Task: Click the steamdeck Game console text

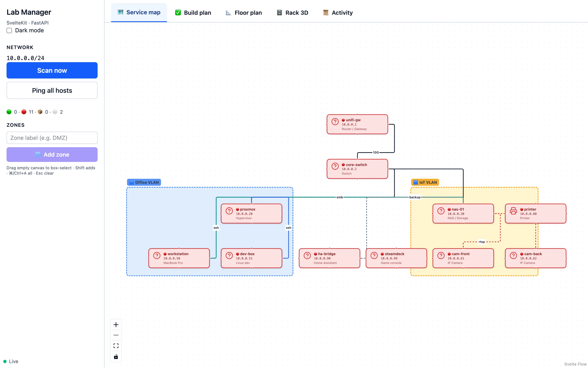Action: [x=391, y=263]
